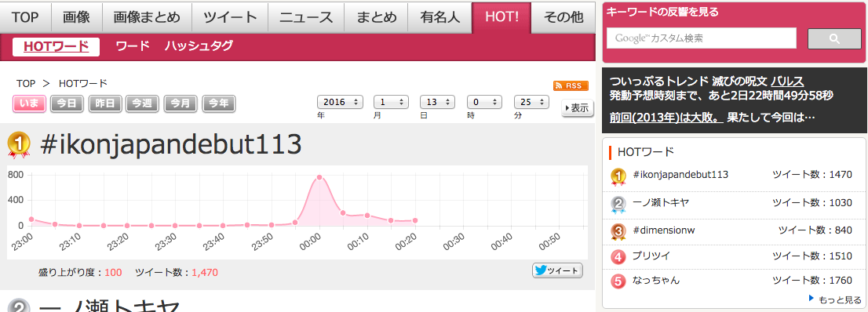Click the もっと見る link
The width and height of the screenshot is (868, 312).
(x=839, y=299)
